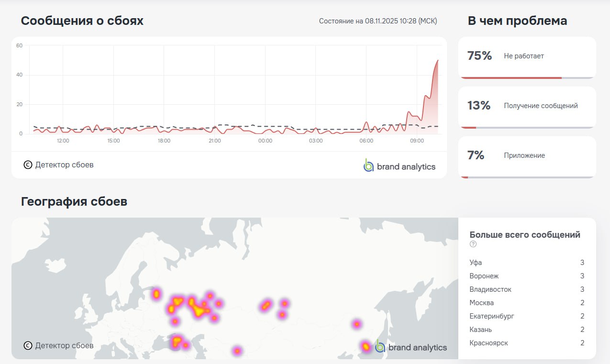The height and width of the screenshot is (364, 610).
Task: Click the southernmost heat spot at the map's bottom edge
Action: pyautogui.click(x=237, y=351)
